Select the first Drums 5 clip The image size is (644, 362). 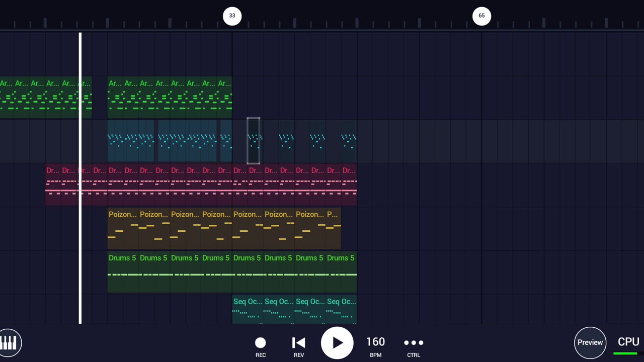[x=123, y=271]
